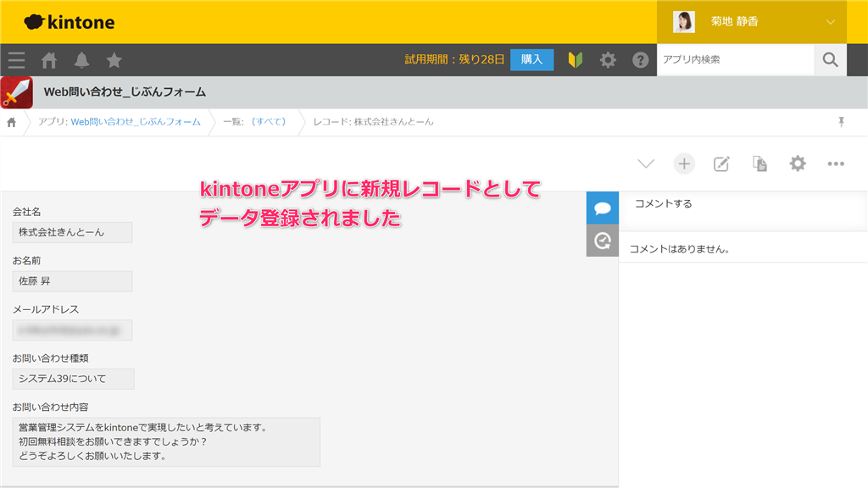The width and height of the screenshot is (868, 488).
Task: Click the 試用期間：残り28日 trial notice
Action: pos(454,60)
